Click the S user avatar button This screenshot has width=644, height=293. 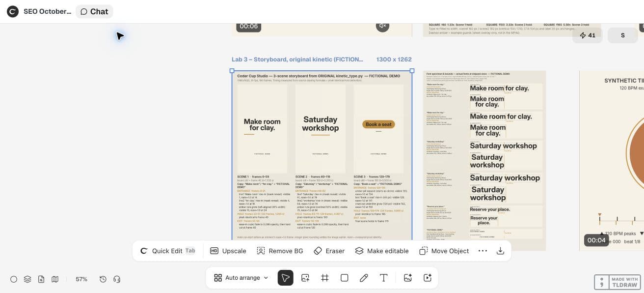[623, 35]
